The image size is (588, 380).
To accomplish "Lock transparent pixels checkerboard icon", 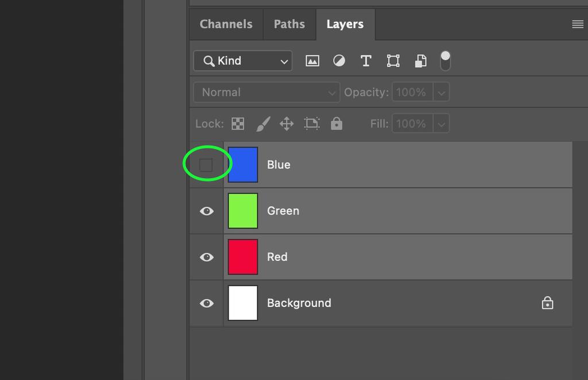I will pyautogui.click(x=238, y=124).
